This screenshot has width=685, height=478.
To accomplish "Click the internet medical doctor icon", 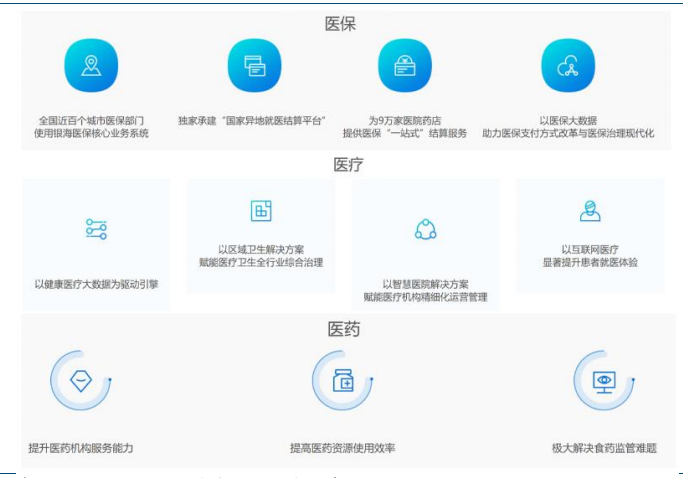I will tap(590, 211).
